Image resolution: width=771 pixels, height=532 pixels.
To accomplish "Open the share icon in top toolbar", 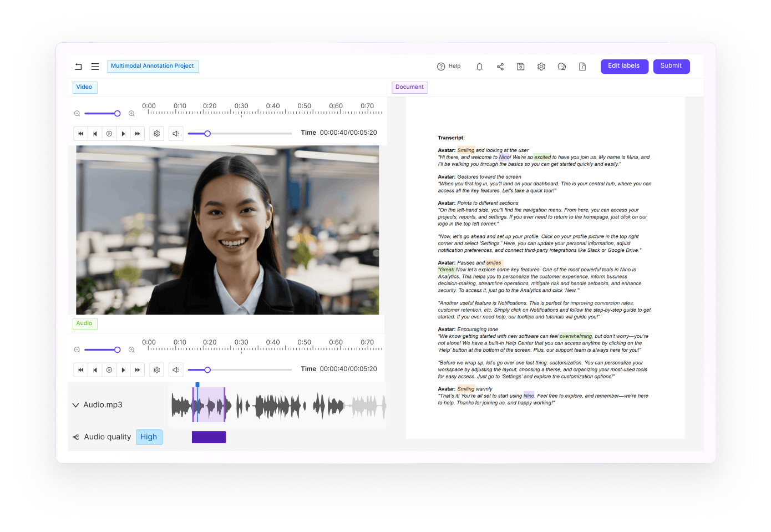I will tap(500, 67).
